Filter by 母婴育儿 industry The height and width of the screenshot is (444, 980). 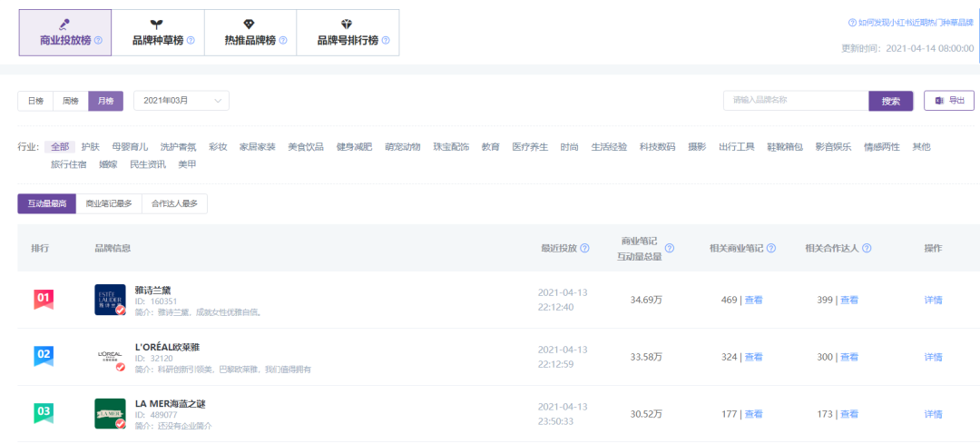(130, 147)
